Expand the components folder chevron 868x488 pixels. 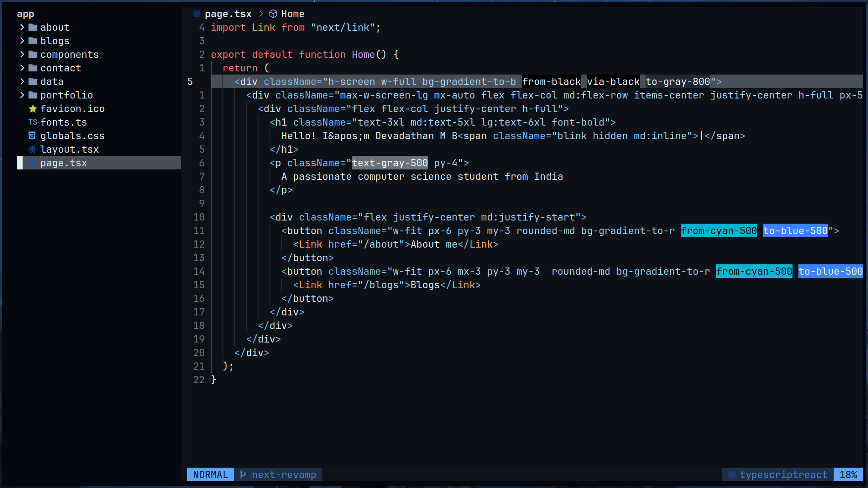(22, 55)
